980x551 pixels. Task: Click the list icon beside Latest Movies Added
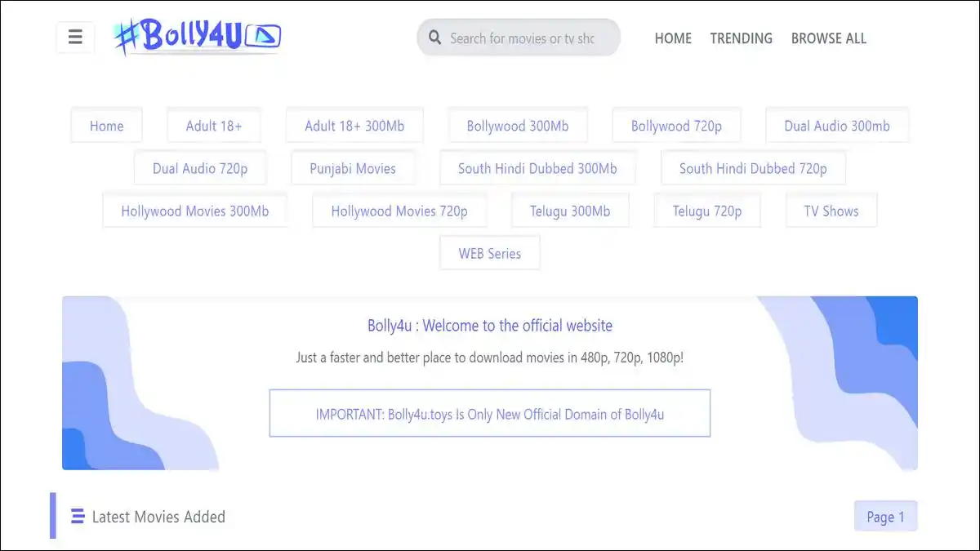click(x=78, y=516)
